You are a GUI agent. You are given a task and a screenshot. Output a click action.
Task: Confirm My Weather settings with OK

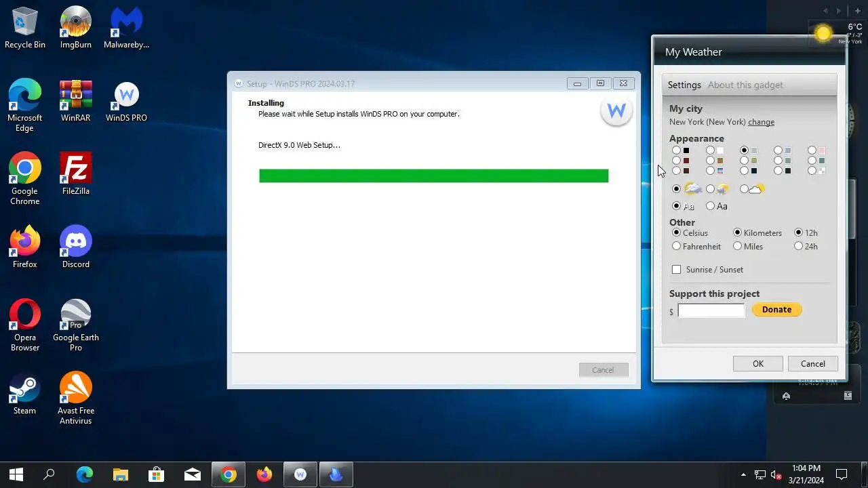(758, 364)
